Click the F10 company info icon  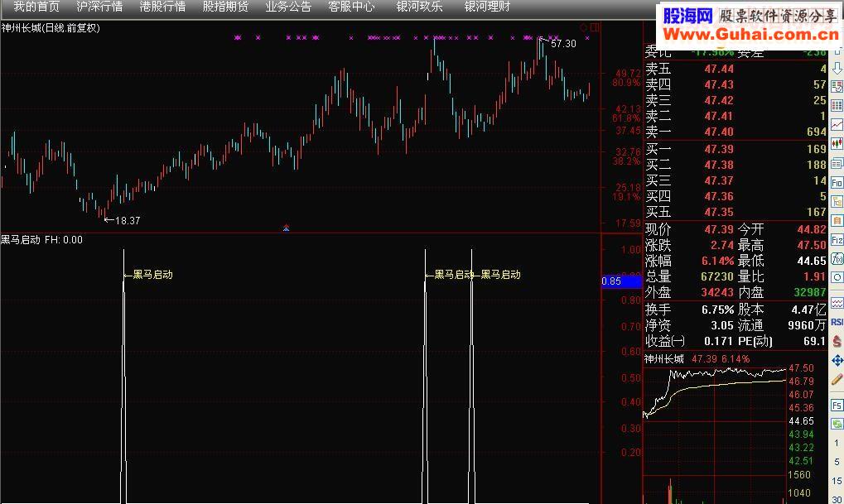coord(837,182)
